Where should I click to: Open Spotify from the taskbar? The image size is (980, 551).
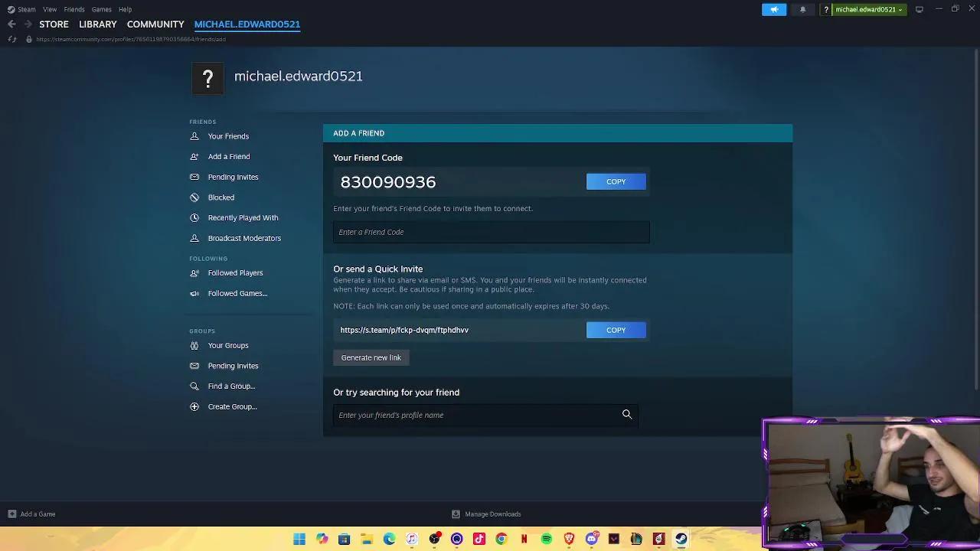pyautogui.click(x=547, y=539)
